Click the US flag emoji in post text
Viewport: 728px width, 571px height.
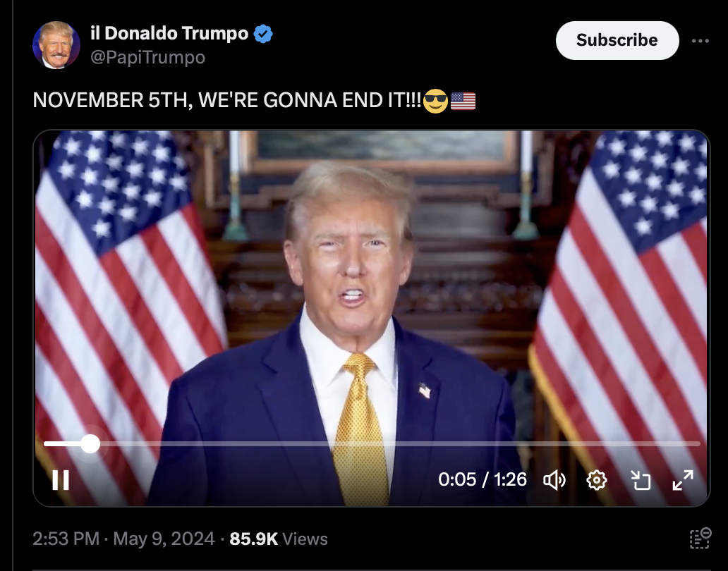click(x=463, y=101)
